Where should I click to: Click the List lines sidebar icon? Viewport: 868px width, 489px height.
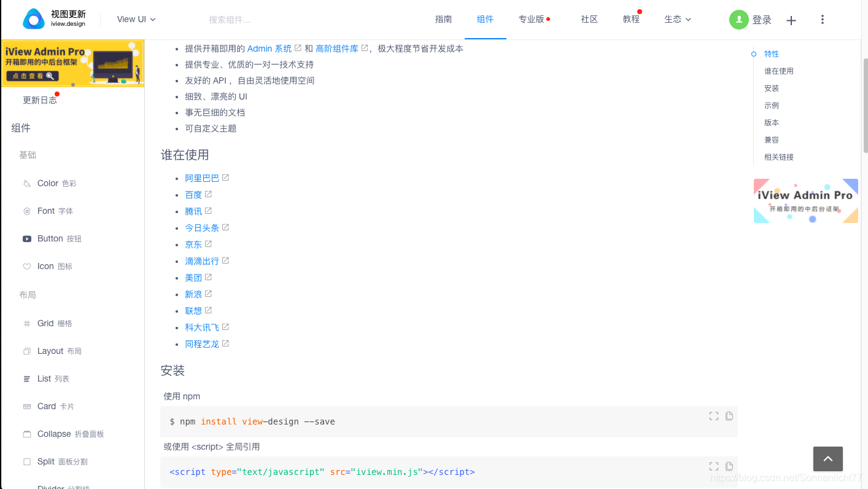point(27,378)
